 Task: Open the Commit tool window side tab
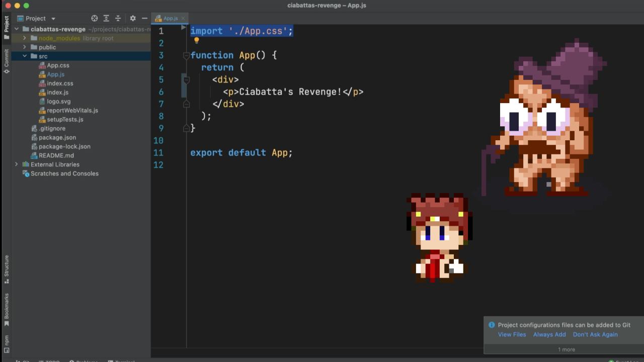click(7, 61)
